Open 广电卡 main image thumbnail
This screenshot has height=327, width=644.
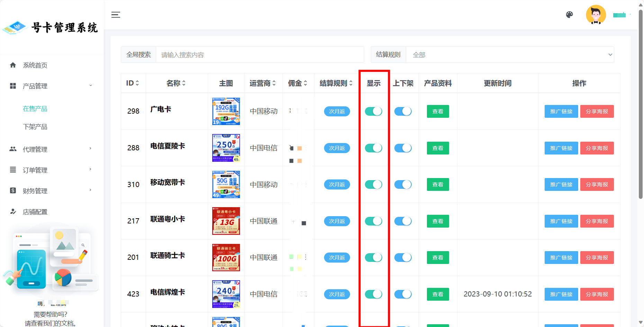point(226,111)
